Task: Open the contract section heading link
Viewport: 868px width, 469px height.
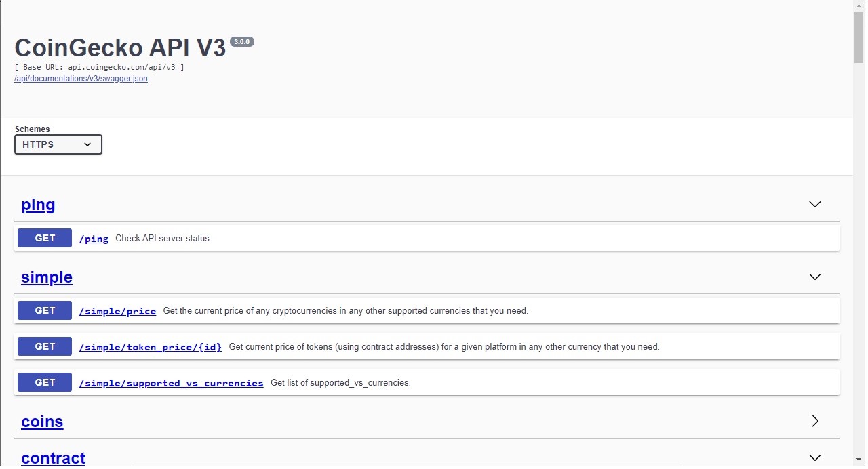Action: click(54, 458)
